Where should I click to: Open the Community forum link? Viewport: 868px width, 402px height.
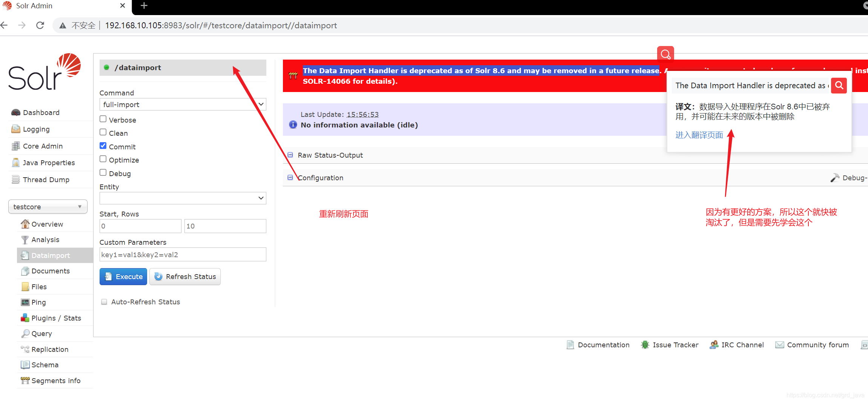(x=818, y=345)
